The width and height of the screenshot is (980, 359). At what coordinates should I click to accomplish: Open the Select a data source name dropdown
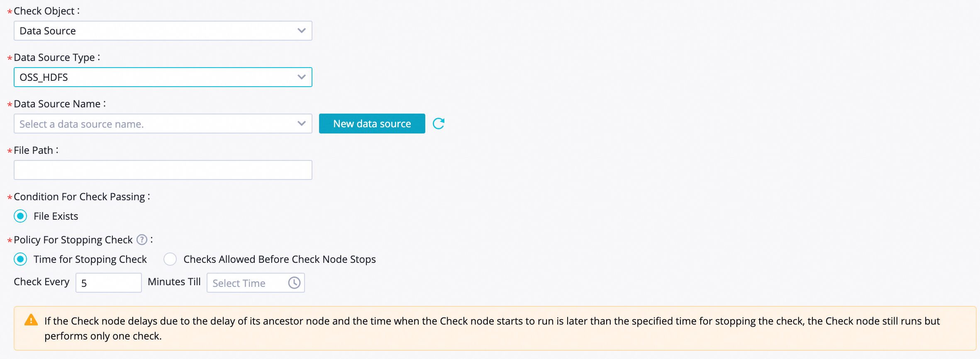tap(158, 124)
